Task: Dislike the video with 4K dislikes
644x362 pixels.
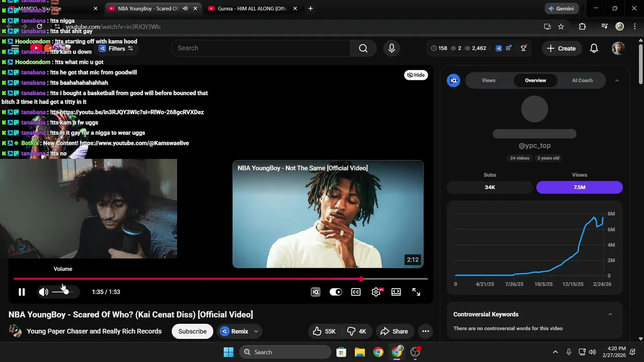Action: point(357,331)
